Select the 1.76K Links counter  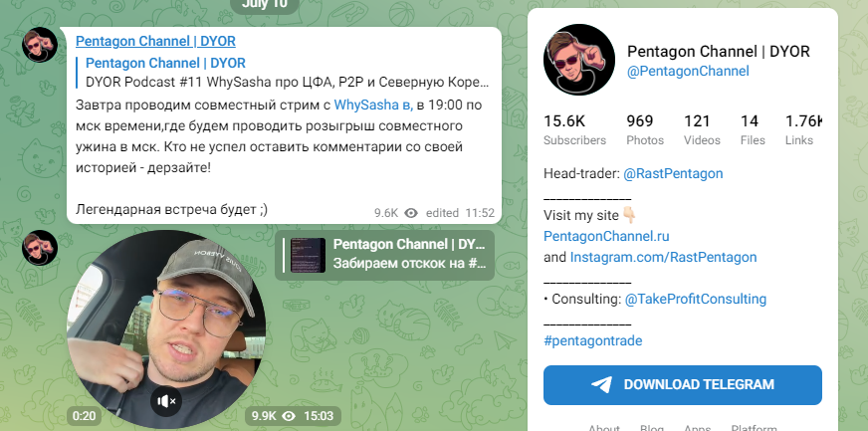click(802, 130)
